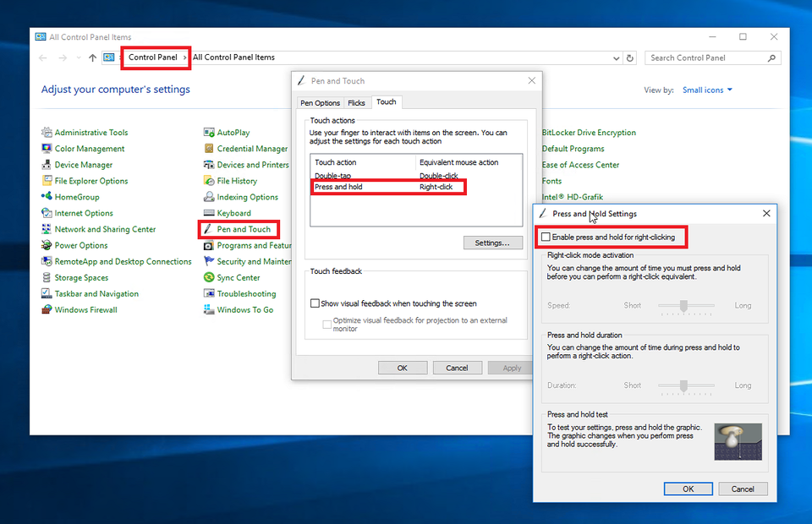Expand the Control Panel breadcrumb chevron
812x524 pixels.
(185, 57)
